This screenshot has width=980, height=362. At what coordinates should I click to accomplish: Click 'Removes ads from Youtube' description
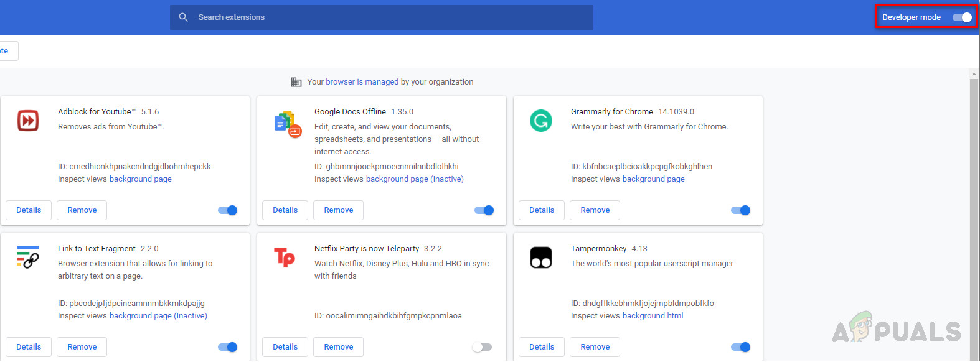pyautogui.click(x=111, y=127)
